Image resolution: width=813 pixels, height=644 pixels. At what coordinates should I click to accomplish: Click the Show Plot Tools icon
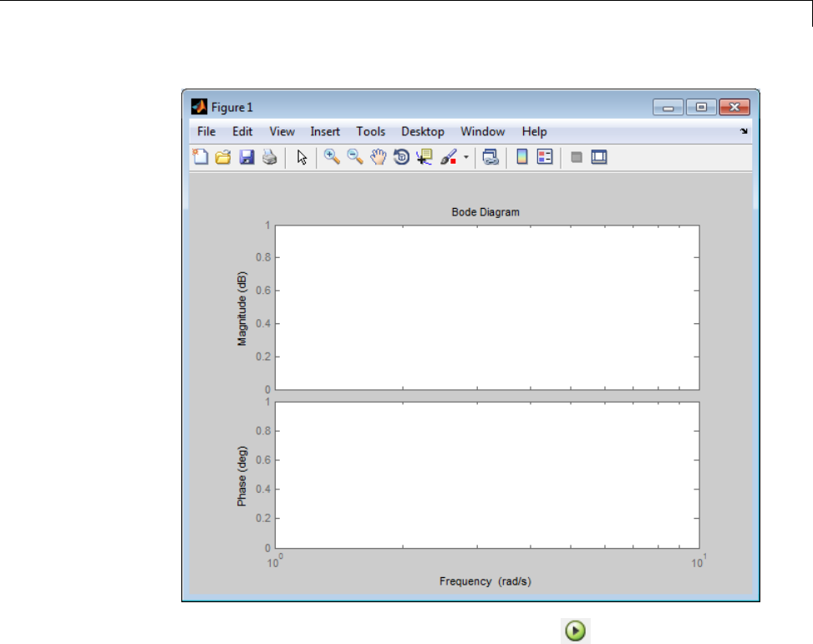coord(599,156)
